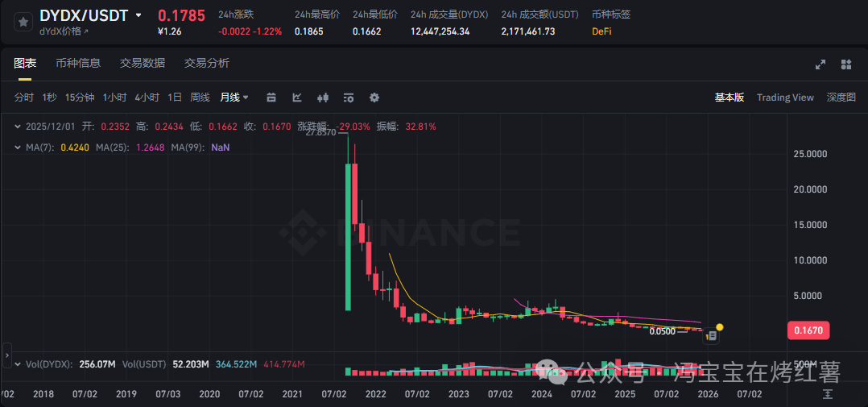Open the drawing tools line-chart icon

click(x=297, y=98)
